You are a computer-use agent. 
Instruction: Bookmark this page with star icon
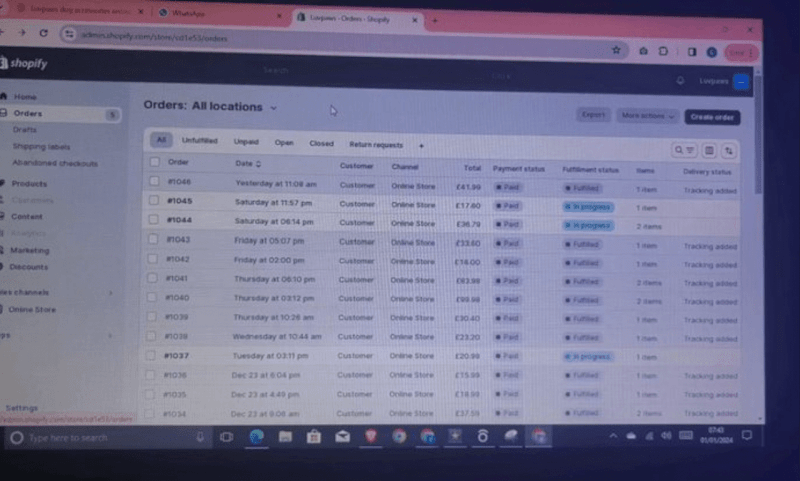tap(616, 50)
